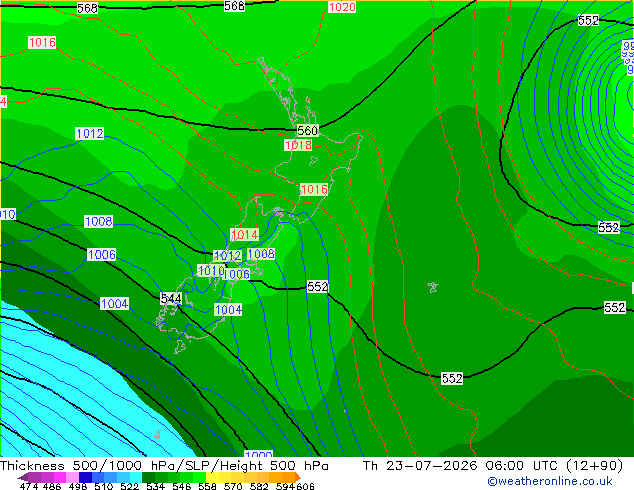Click the 558 value on the thickness legend
The width and height of the screenshot is (634, 490).
pos(207,486)
